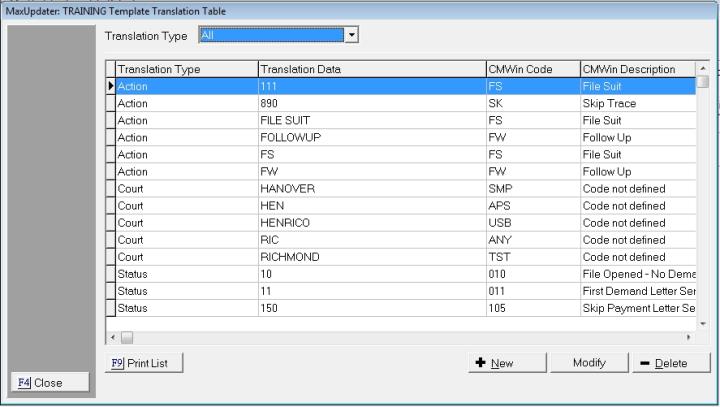Click the horizontal scrollbar left arrow
The height and width of the screenshot is (407, 720).
tap(112, 337)
